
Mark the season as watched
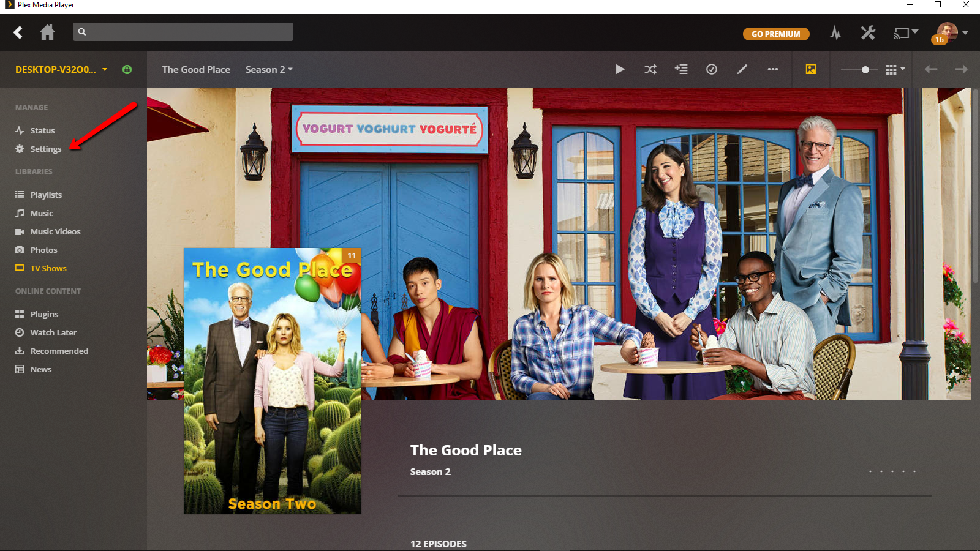point(712,69)
